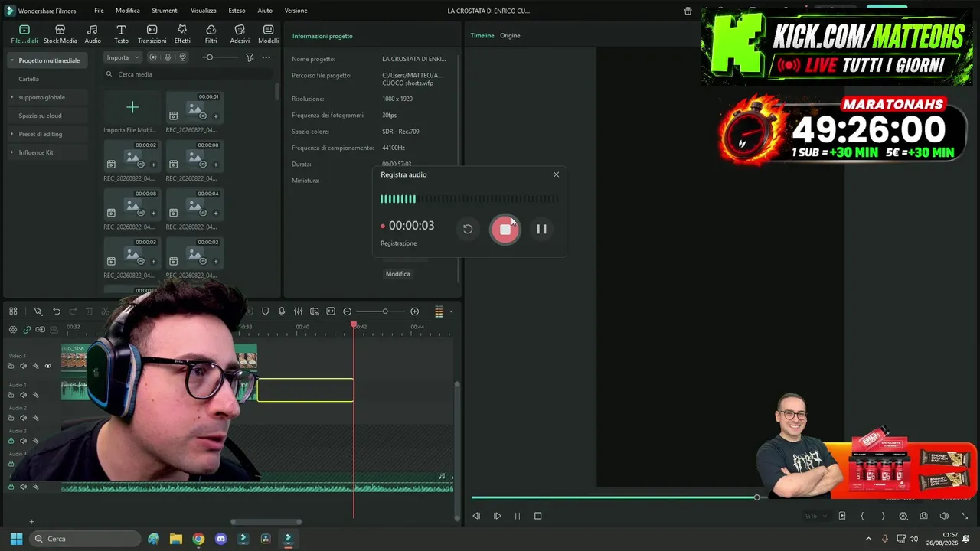Open the Adesivi stickers tab
Viewport: 980px width, 551px height.
[240, 34]
